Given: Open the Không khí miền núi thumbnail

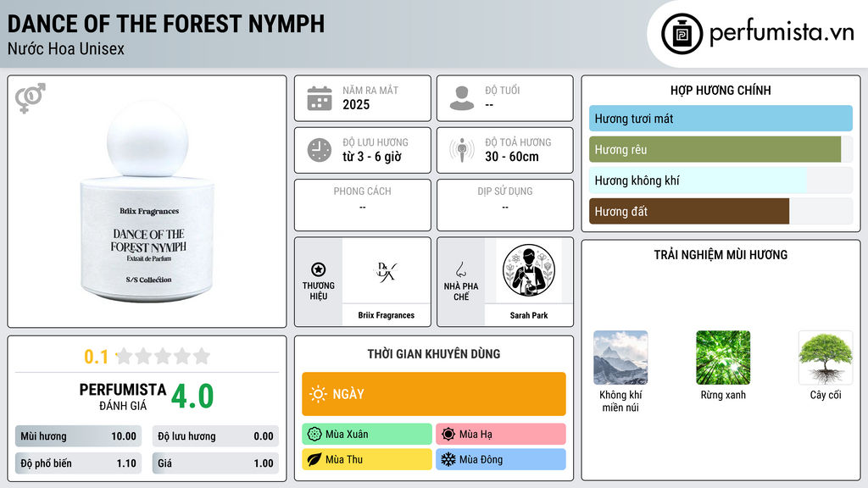Looking at the screenshot, I should tap(620, 358).
